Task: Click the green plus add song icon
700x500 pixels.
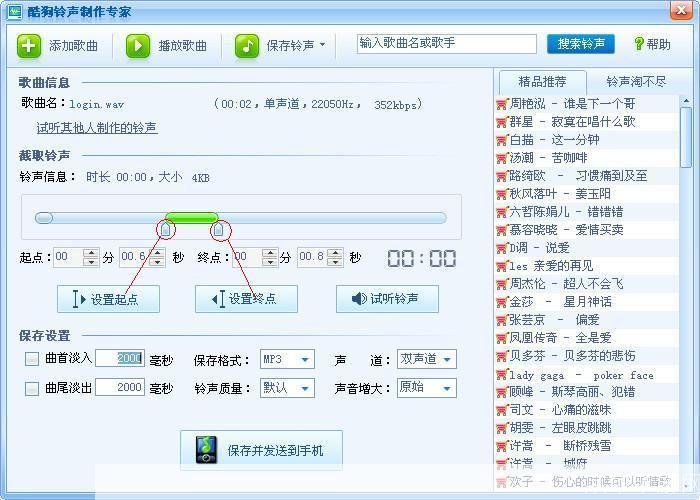Action: click(29, 46)
